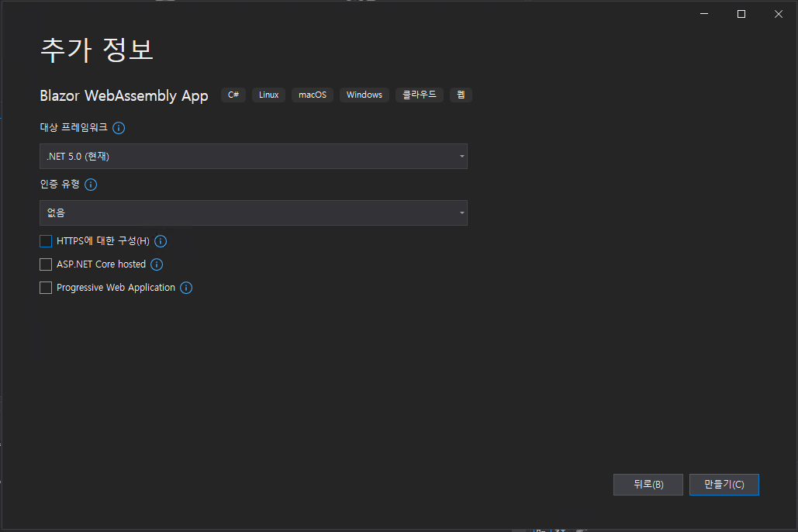Enable the HTTPS에 대한 구성(H) checkbox
The image size is (798, 532).
pos(46,241)
